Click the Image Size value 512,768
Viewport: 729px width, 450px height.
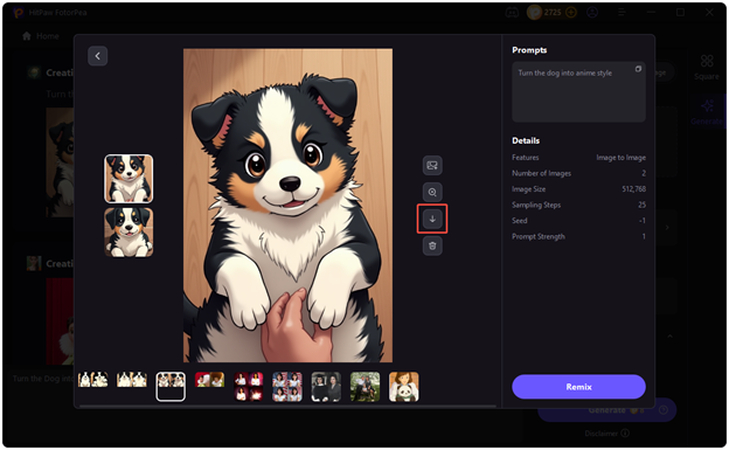(x=634, y=189)
